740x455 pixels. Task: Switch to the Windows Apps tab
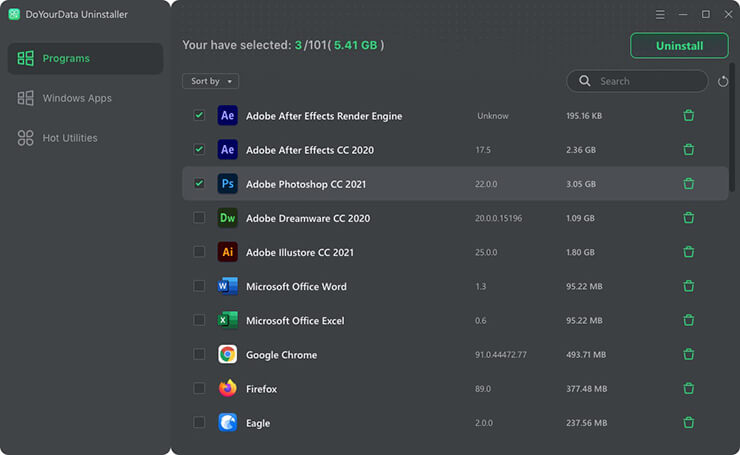point(77,98)
